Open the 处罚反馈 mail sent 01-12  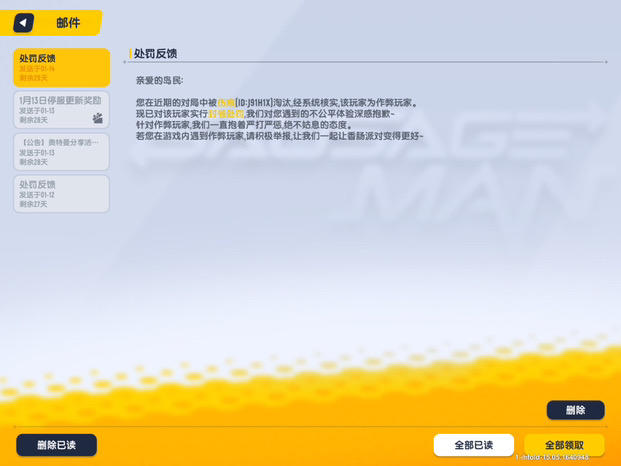coord(62,194)
